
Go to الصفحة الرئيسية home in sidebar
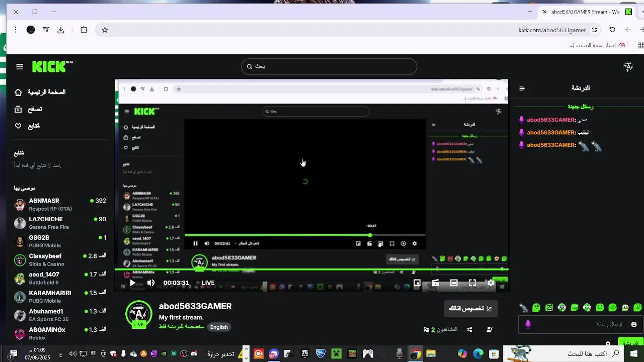tap(40, 93)
